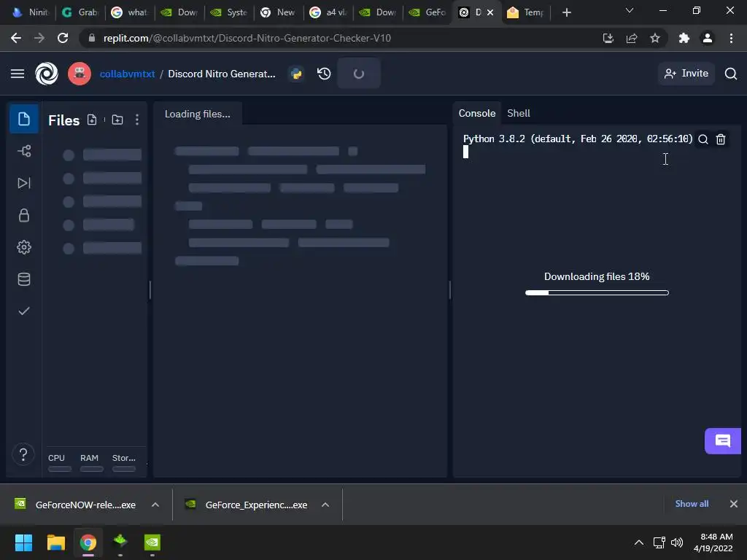Open the tab search dropdown arrow
The height and width of the screenshot is (560, 747).
click(x=630, y=10)
